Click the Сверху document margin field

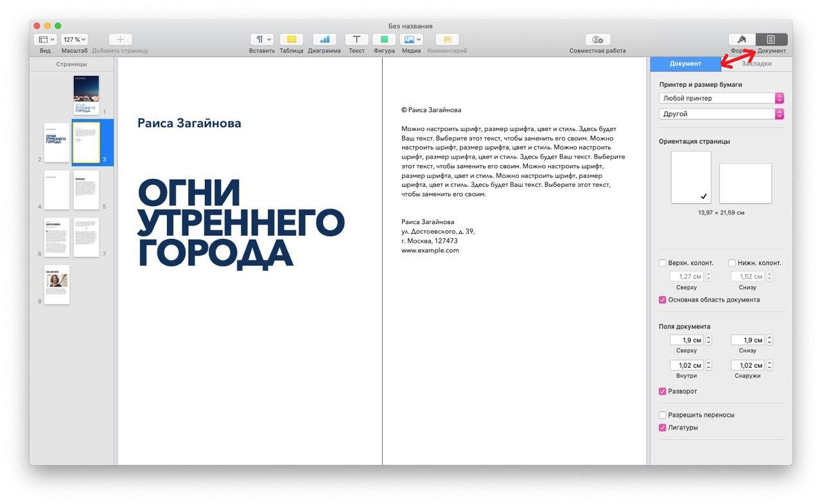tap(686, 340)
